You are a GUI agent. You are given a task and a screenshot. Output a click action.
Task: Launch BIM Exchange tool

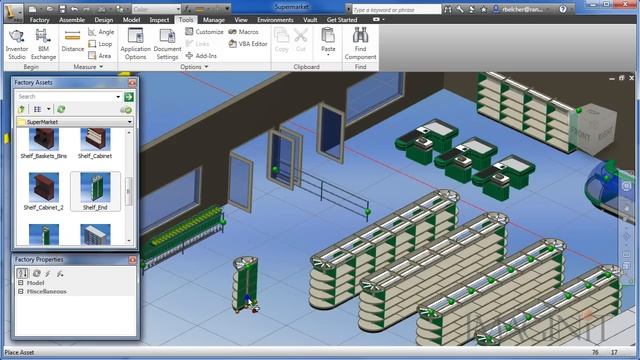pyautogui.click(x=43, y=44)
